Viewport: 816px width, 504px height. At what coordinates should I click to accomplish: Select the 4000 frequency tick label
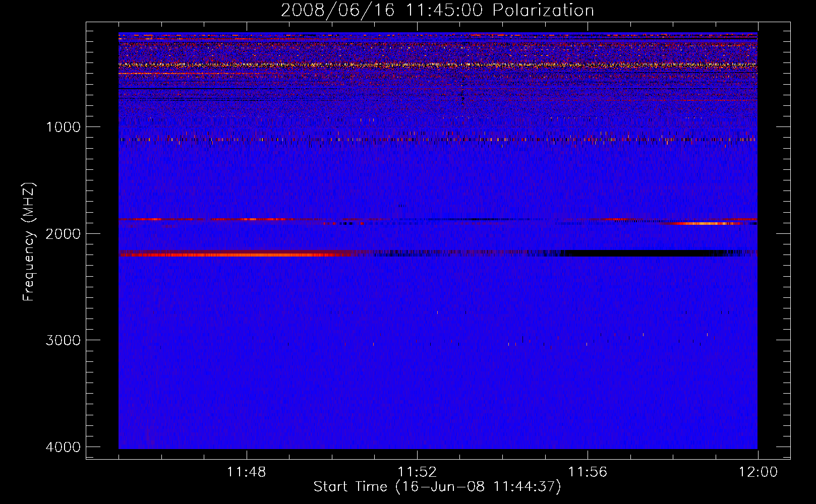pyautogui.click(x=63, y=447)
